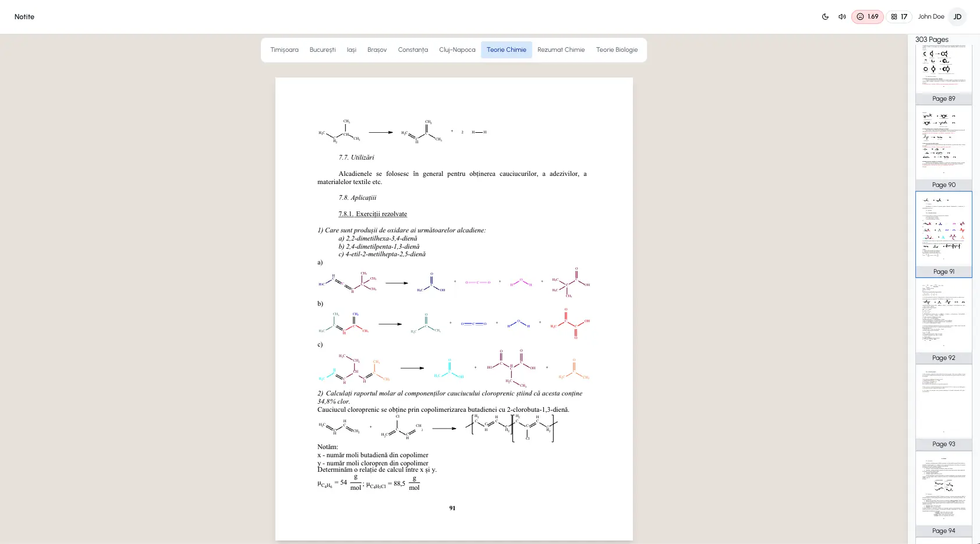Switch to the București tab
Screen dimensions: 980x544
[x=323, y=50]
